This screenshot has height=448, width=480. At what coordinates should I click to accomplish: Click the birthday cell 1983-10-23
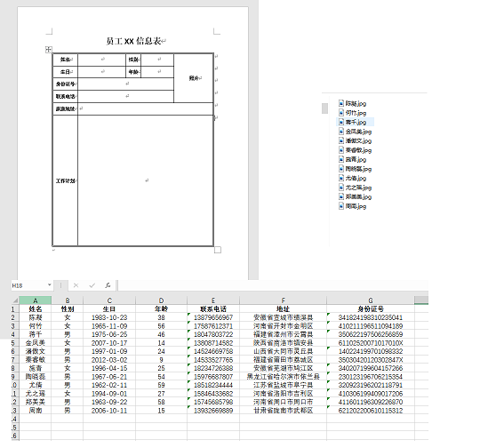[109, 317]
